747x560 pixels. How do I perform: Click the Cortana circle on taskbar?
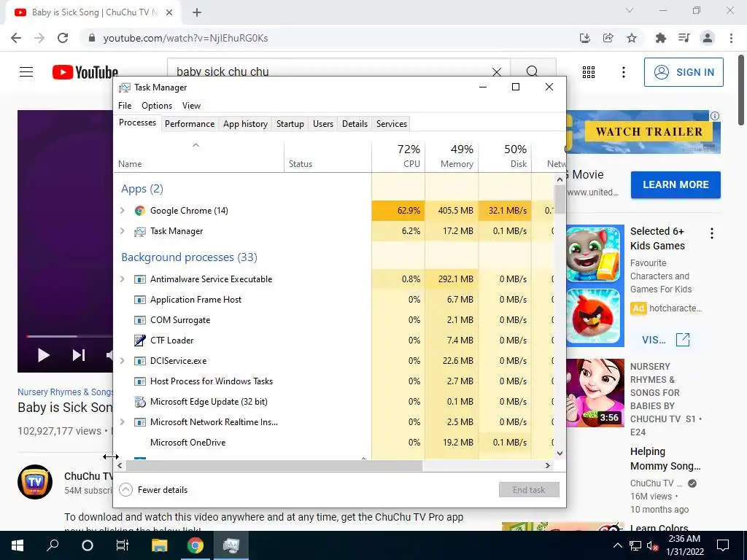click(88, 545)
